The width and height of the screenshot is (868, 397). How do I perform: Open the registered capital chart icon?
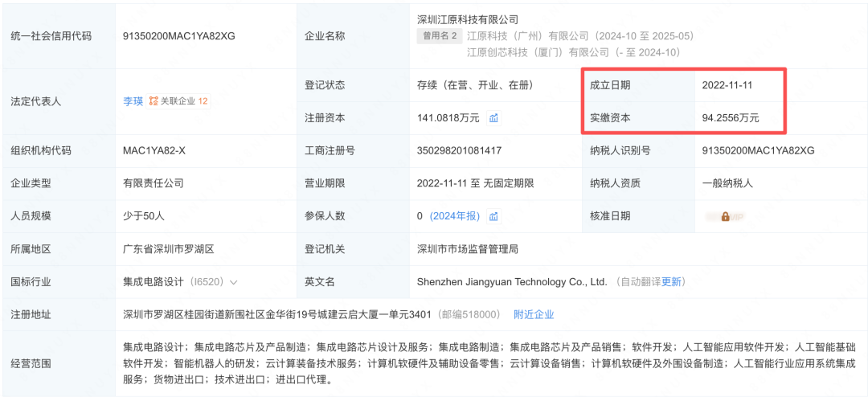click(x=493, y=118)
